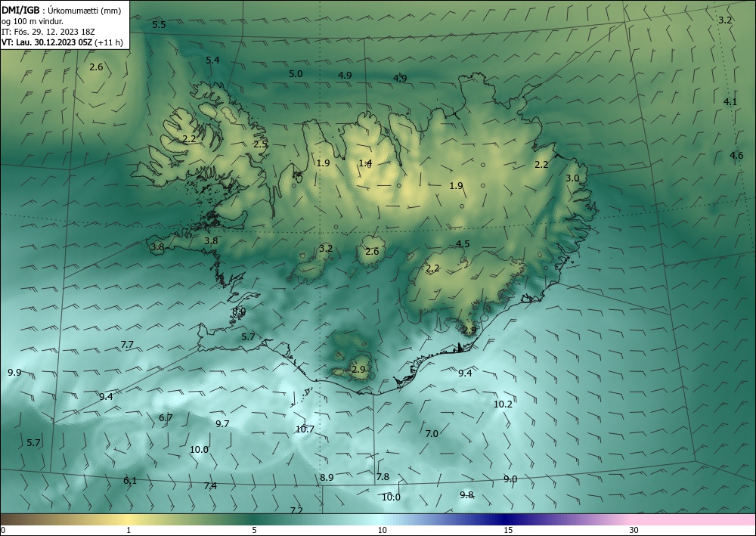Click the 4.1 value on the map

(730, 102)
